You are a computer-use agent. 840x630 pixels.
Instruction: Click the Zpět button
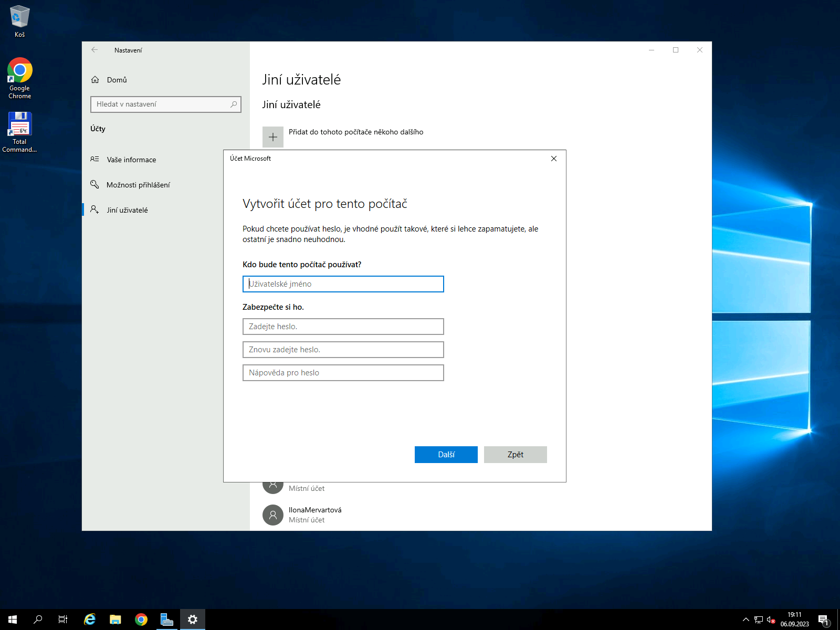(x=514, y=454)
